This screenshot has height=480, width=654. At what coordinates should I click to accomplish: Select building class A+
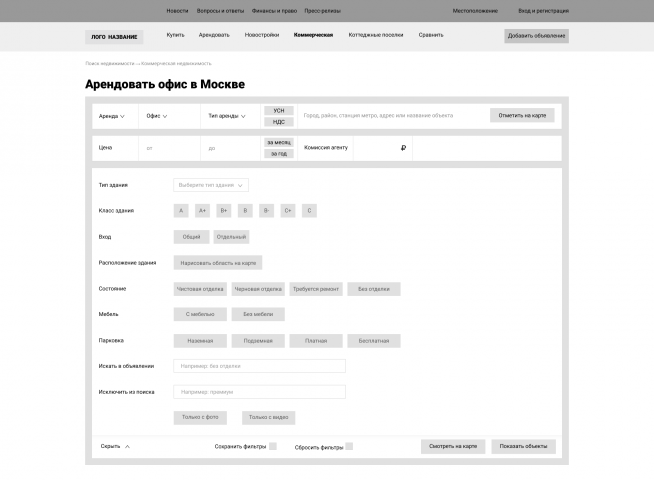202,211
